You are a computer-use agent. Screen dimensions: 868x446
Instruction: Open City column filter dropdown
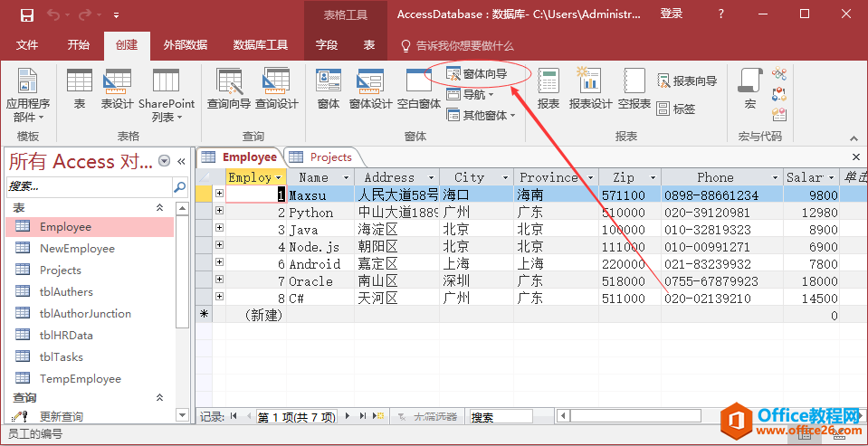click(507, 177)
